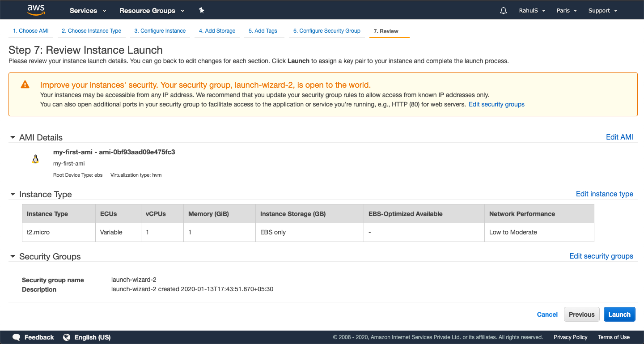
Task: Click the globe icon next to English (US)
Action: [x=66, y=337]
